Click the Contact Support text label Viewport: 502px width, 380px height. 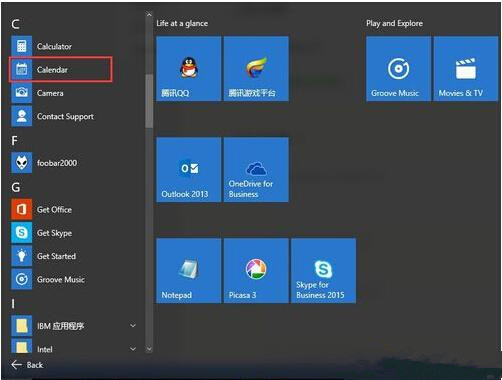point(65,117)
